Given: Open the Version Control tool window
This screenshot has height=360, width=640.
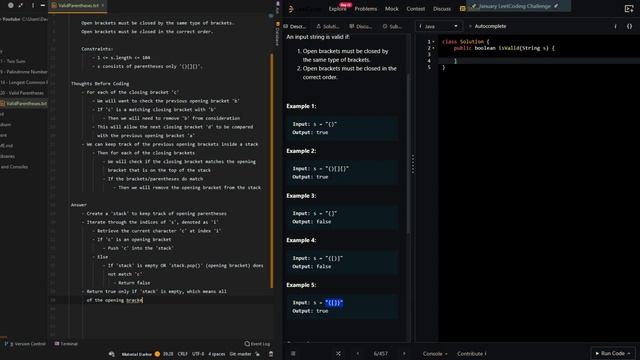Looking at the screenshot, I should [x=25, y=344].
